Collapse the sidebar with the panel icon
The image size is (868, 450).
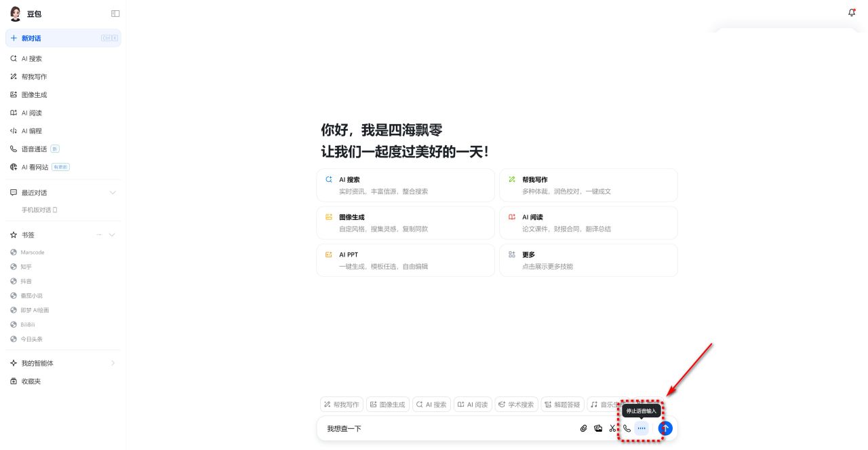(115, 14)
